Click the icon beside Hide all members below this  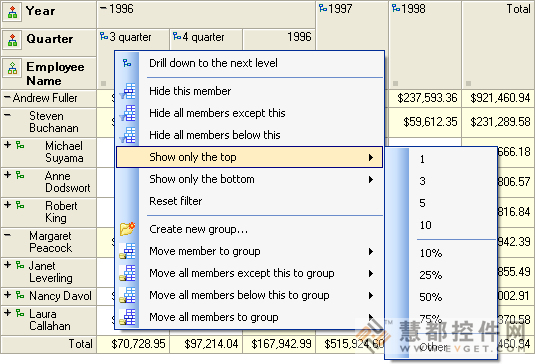(127, 135)
